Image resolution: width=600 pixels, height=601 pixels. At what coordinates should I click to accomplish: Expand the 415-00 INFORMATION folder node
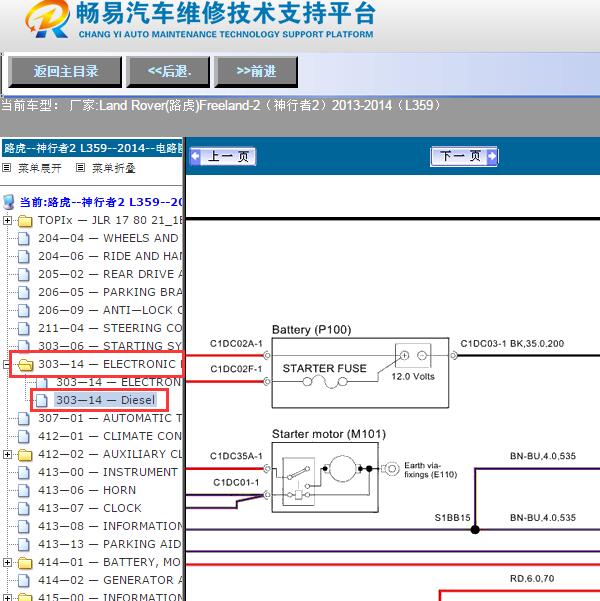click(7, 597)
